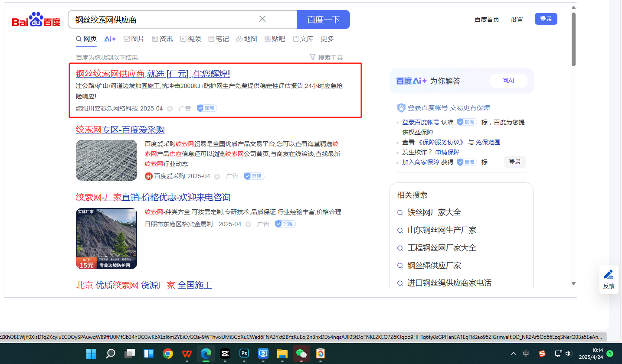Click the Baidu logo
Image resolution: width=622 pixels, height=364 pixels.
(36, 20)
